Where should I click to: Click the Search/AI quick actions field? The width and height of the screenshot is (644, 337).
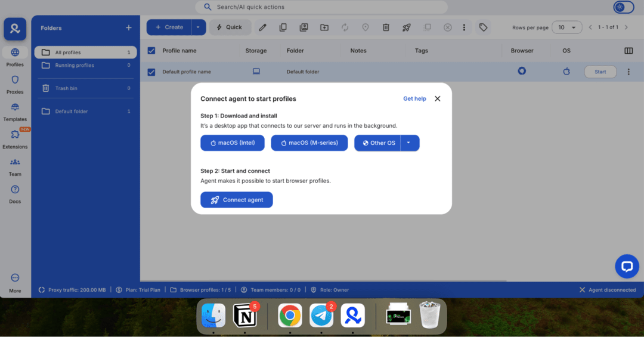tap(322, 7)
